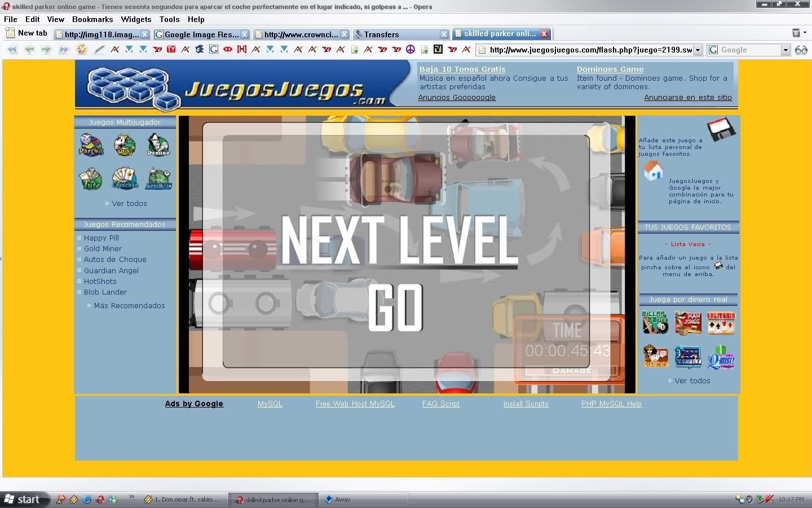Open the Widgets menu
The height and width of the screenshot is (508, 812).
coord(136,19)
